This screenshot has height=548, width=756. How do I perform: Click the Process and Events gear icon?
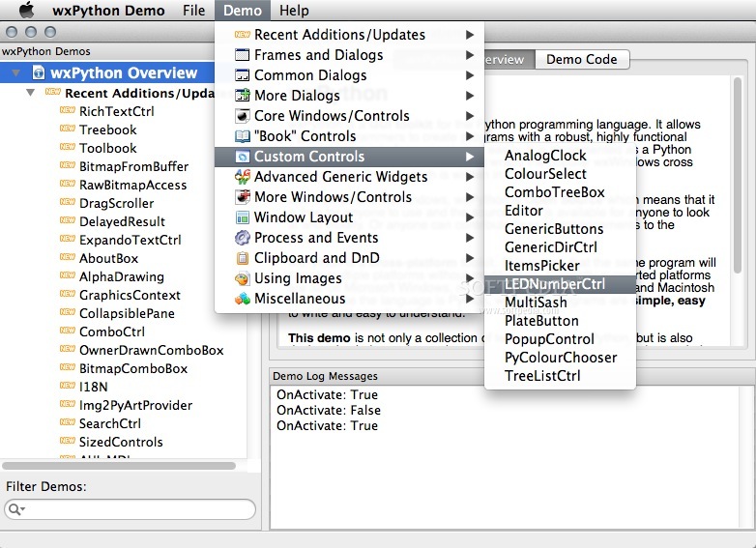[x=242, y=238]
